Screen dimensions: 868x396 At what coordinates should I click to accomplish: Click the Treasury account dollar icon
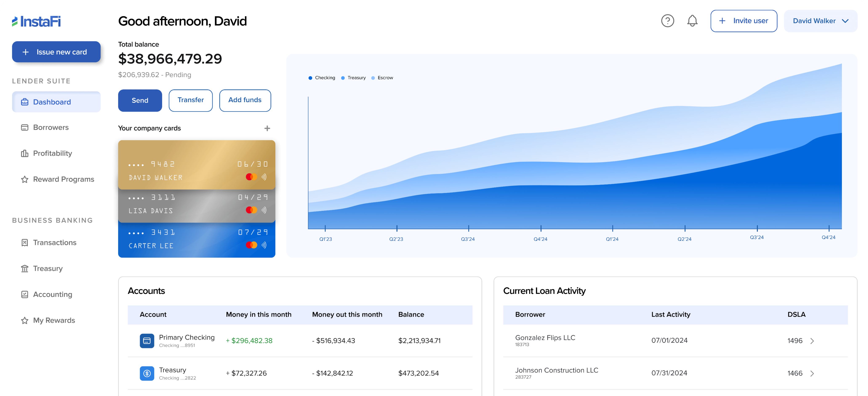point(147,373)
